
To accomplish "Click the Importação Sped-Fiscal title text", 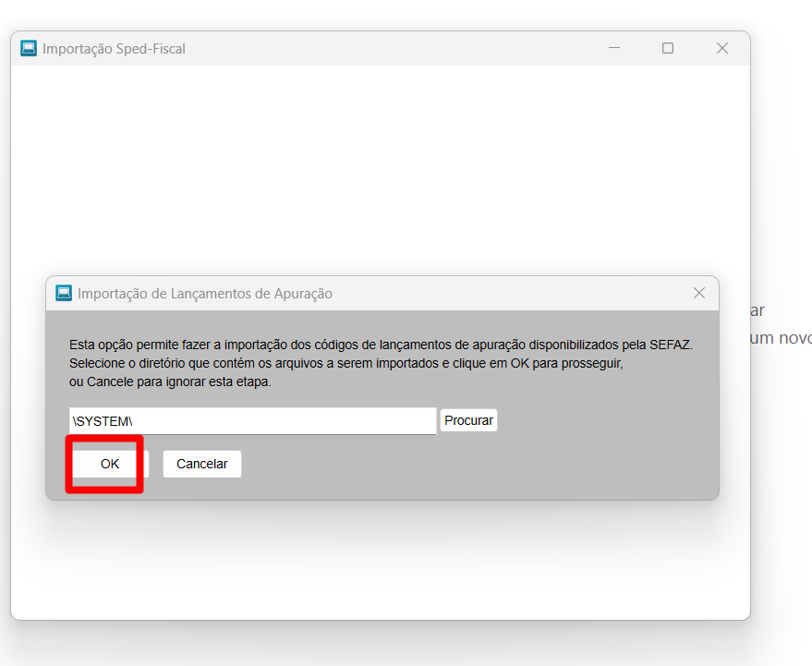I will pos(114,49).
